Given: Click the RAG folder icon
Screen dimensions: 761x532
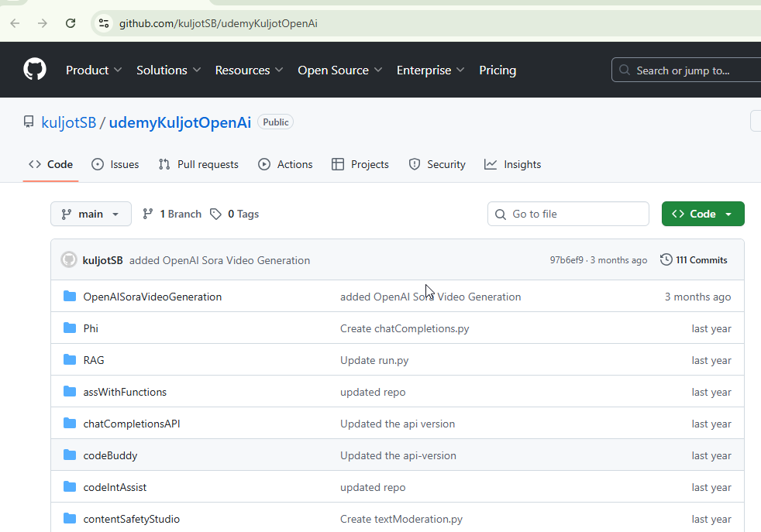Looking at the screenshot, I should (70, 360).
